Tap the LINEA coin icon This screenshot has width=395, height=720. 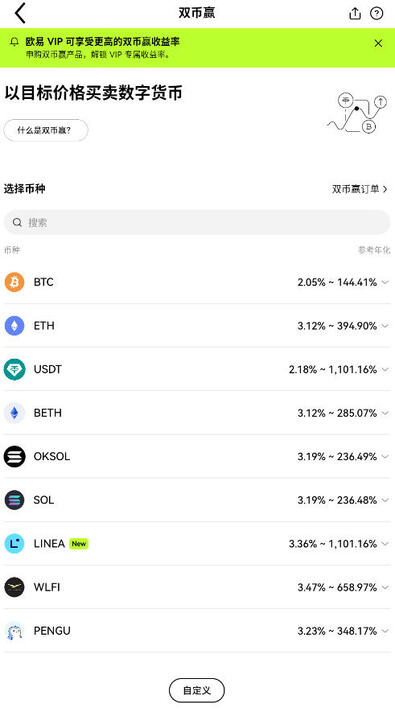[x=14, y=544]
